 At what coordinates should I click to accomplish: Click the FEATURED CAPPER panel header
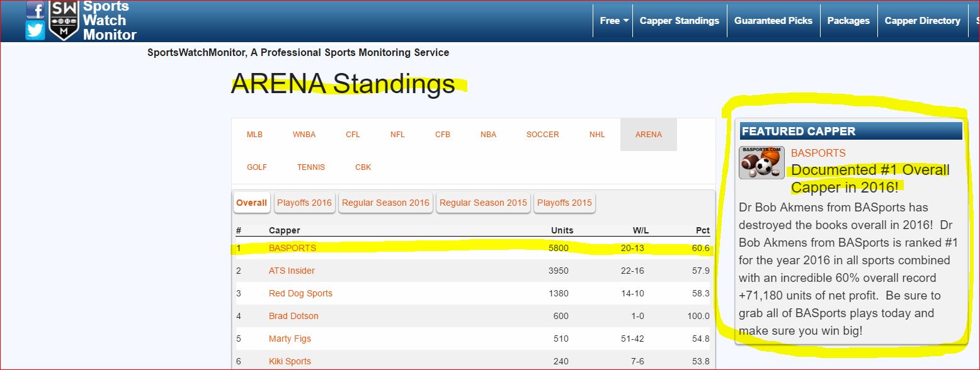[850, 131]
